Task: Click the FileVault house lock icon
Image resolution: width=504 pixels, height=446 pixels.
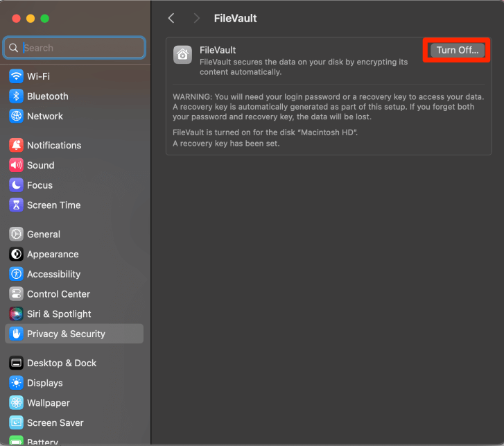Action: click(x=183, y=55)
